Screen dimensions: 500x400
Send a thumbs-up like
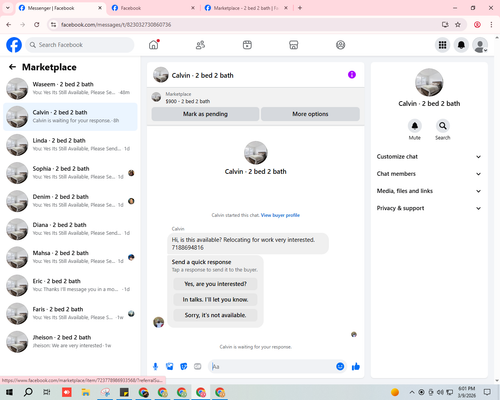(356, 367)
